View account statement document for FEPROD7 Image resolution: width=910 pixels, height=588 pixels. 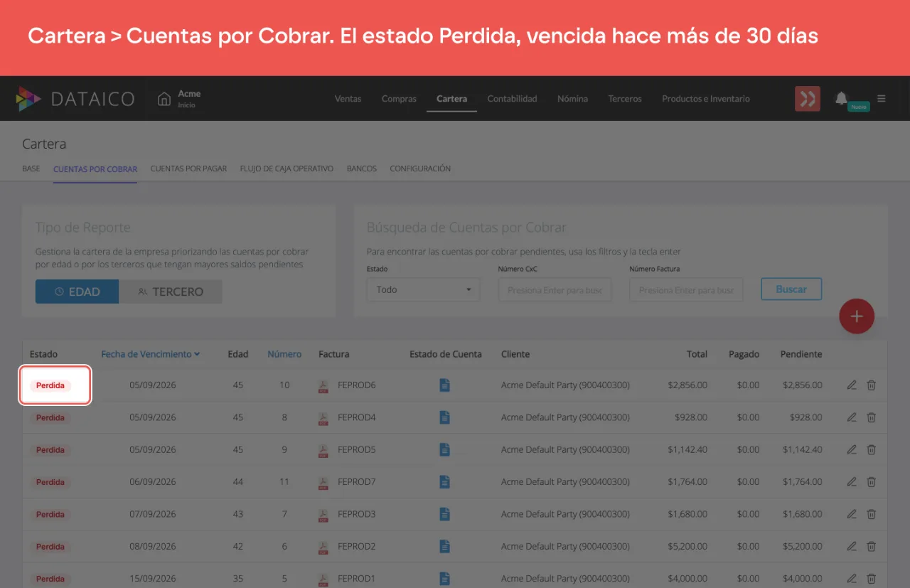point(445,482)
